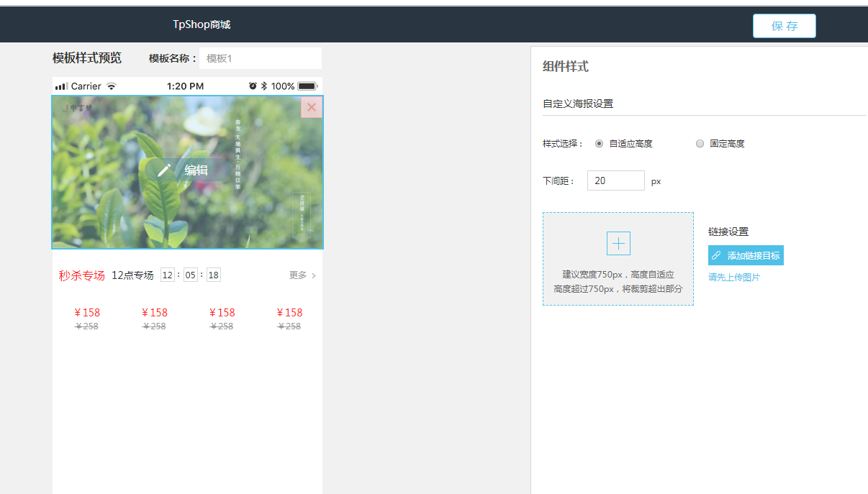The image size is (868, 494).
Task: Click the 添加链接目标 button
Action: [746, 256]
